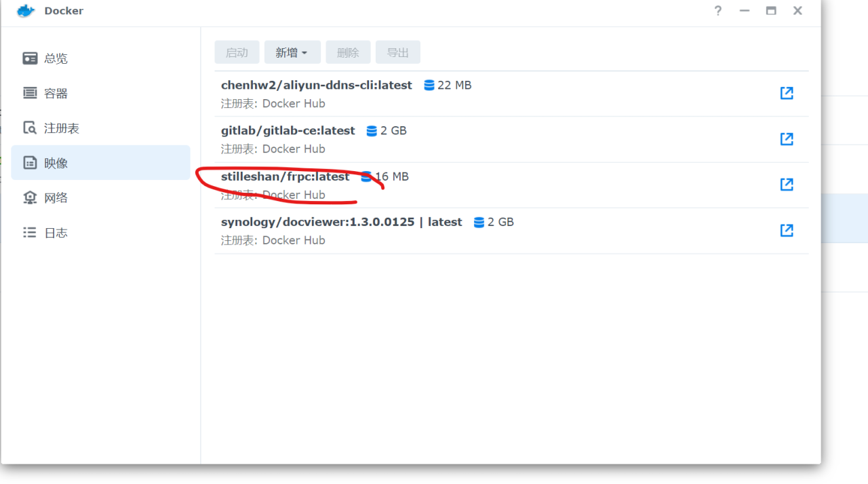Open external link for gitlab-ce image
Viewport: 868px width, 484px height.
click(787, 139)
